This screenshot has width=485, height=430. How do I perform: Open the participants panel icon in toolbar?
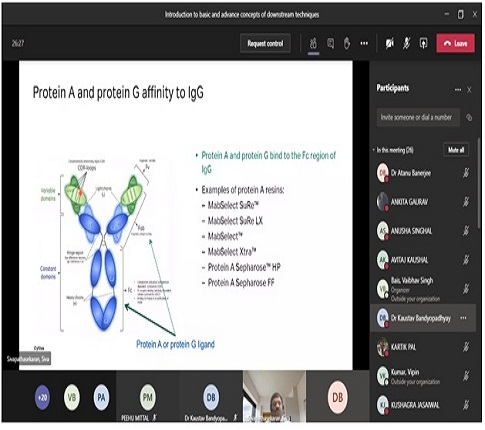click(x=313, y=44)
